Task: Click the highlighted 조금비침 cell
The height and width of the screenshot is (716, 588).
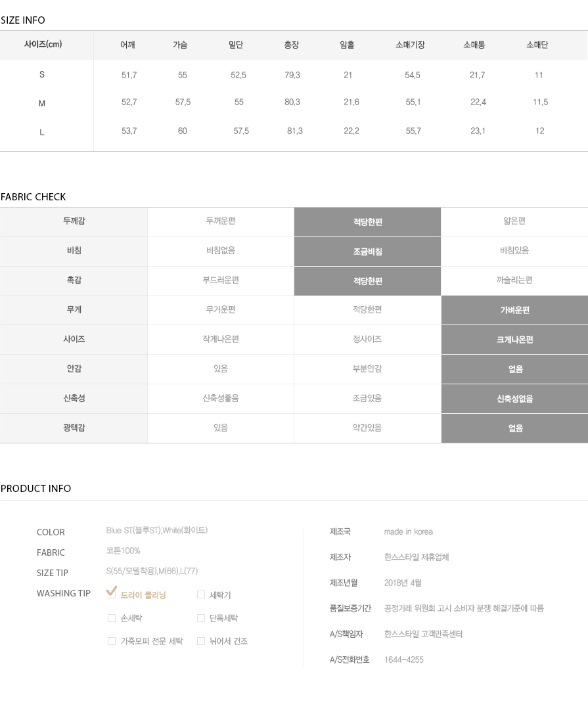Action: tap(368, 252)
